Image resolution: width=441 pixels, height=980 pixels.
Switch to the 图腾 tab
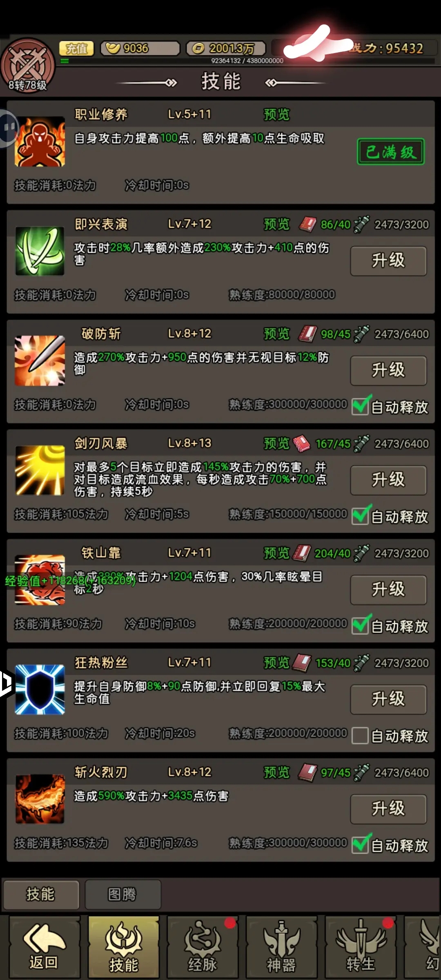(122, 895)
